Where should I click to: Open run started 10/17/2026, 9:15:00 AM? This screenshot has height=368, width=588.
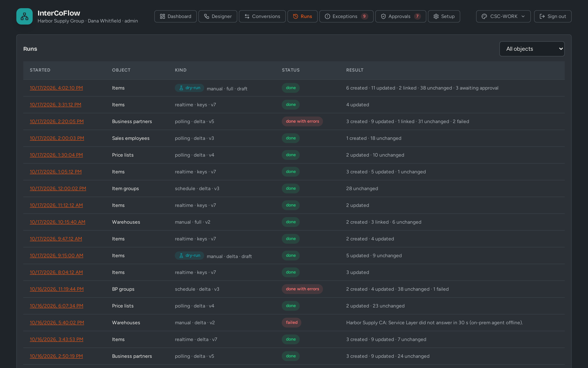coord(56,256)
